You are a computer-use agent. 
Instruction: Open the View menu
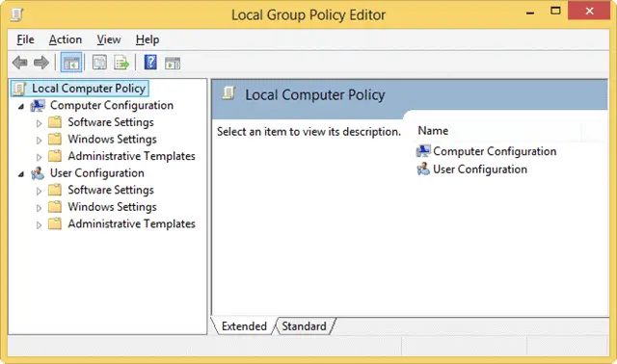109,39
